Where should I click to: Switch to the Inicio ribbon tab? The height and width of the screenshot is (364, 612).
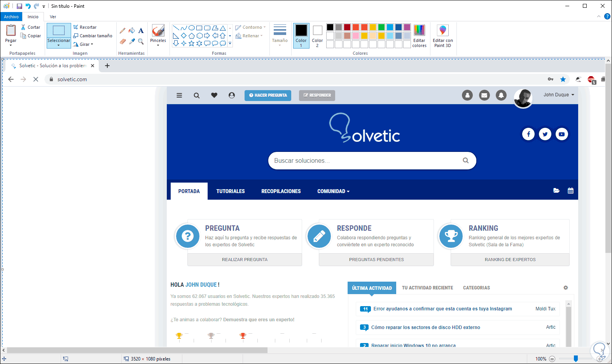pyautogui.click(x=33, y=17)
